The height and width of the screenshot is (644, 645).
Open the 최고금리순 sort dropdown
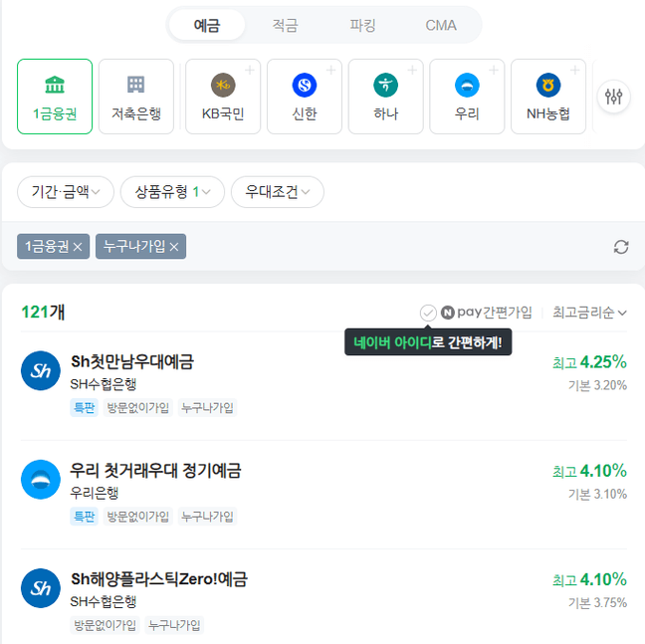click(x=589, y=313)
